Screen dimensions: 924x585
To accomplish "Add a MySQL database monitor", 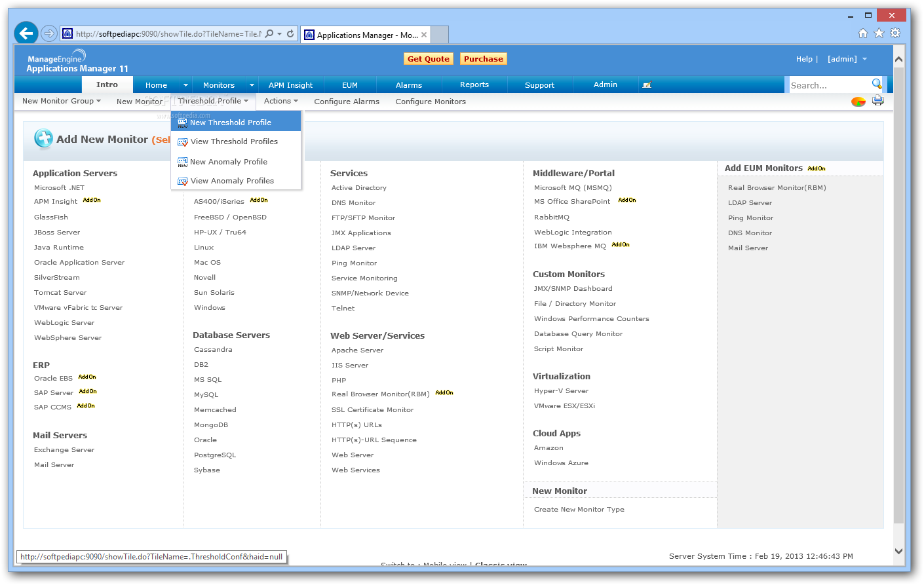I will click(x=206, y=395).
